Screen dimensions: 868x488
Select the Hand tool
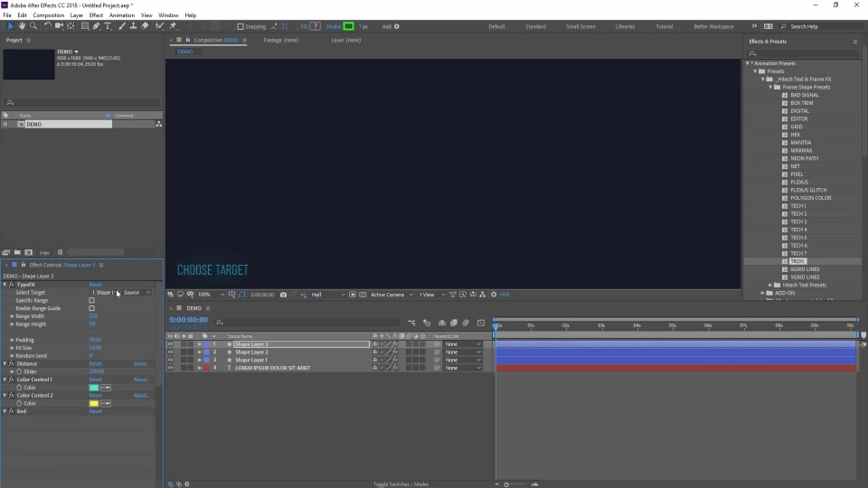pos(22,26)
